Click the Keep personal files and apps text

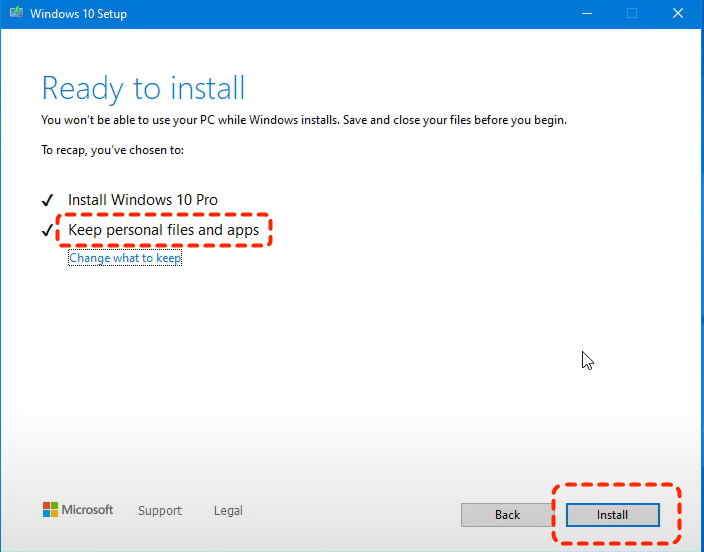coord(163,230)
